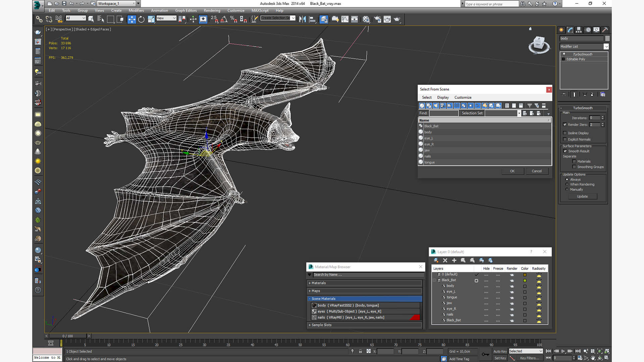Image resolution: width=644 pixels, height=362 pixels.
Task: Click the Mirror tool icon
Action: coord(303,19)
